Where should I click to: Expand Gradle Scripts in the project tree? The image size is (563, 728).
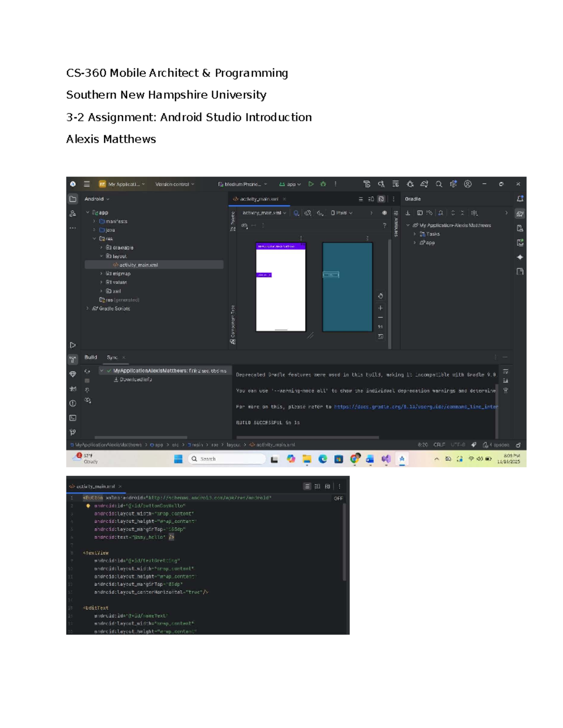[x=88, y=308]
